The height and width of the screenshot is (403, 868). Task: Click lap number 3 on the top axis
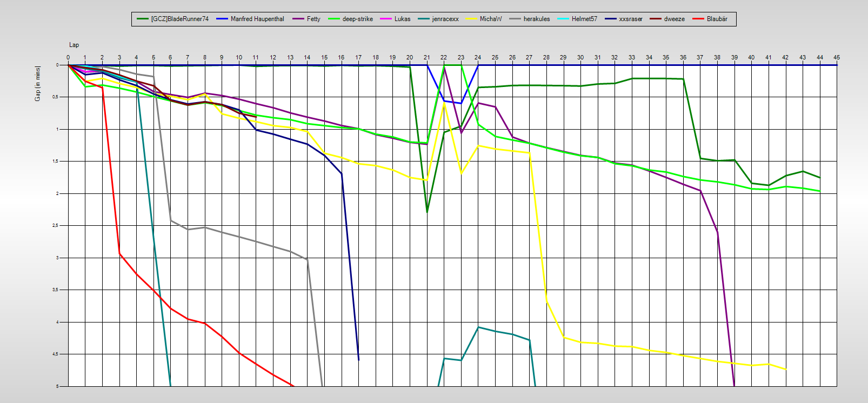pyautogui.click(x=119, y=57)
